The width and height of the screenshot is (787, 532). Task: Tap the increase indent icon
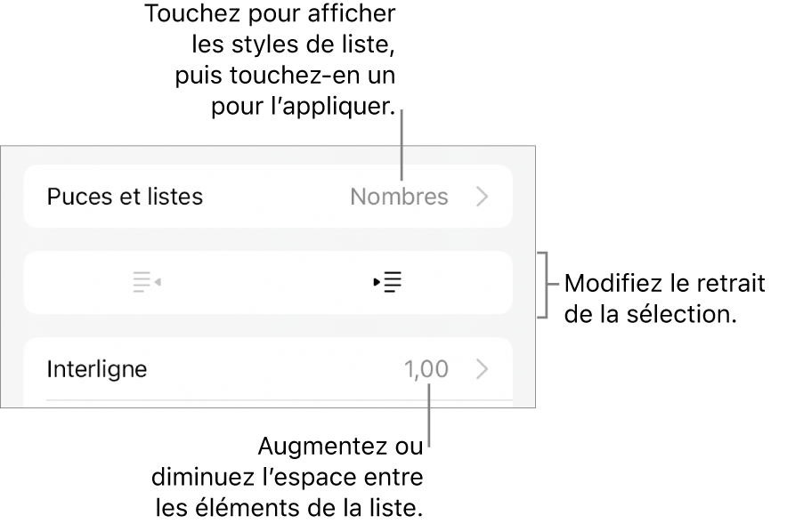[x=388, y=282]
